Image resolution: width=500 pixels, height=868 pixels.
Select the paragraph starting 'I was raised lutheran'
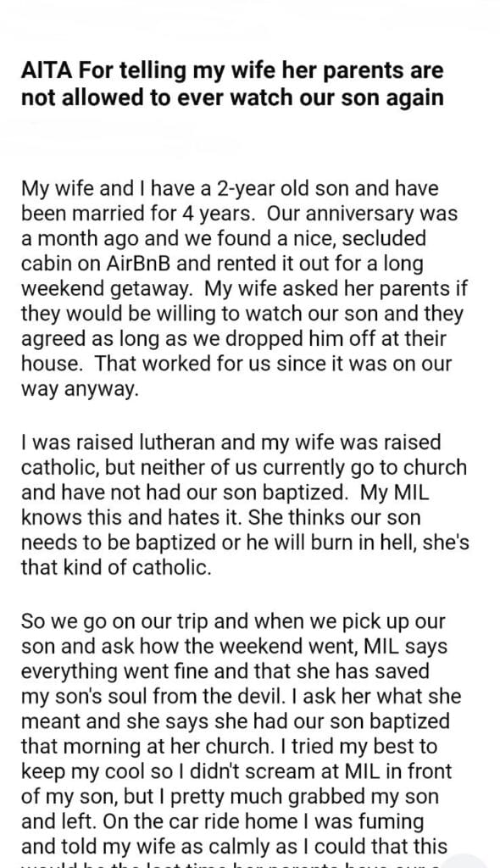click(245, 505)
